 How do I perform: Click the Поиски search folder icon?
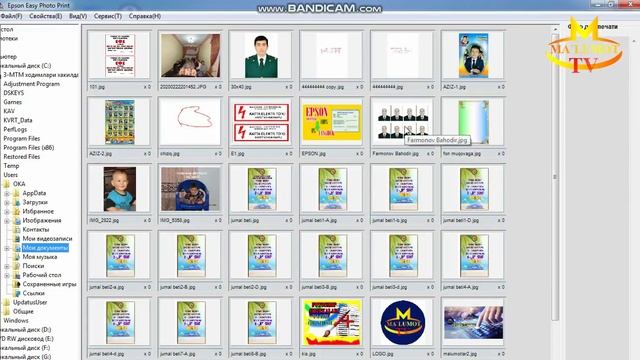(x=16, y=266)
